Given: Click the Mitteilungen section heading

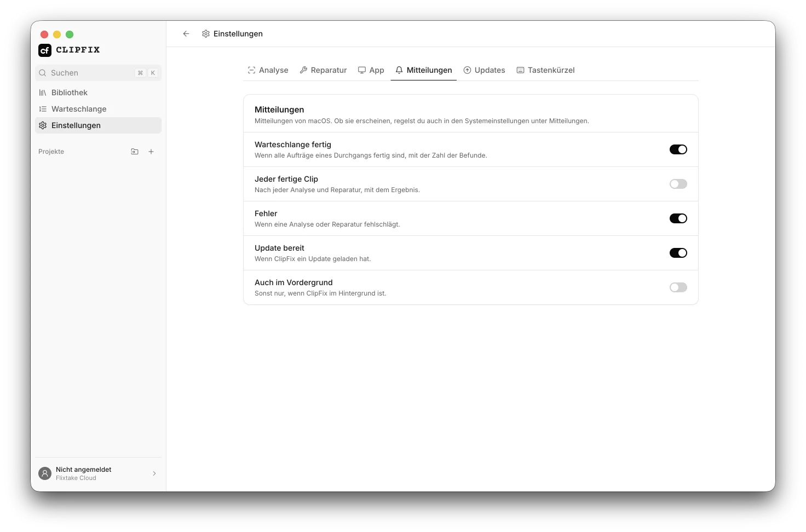Looking at the screenshot, I should [x=279, y=109].
